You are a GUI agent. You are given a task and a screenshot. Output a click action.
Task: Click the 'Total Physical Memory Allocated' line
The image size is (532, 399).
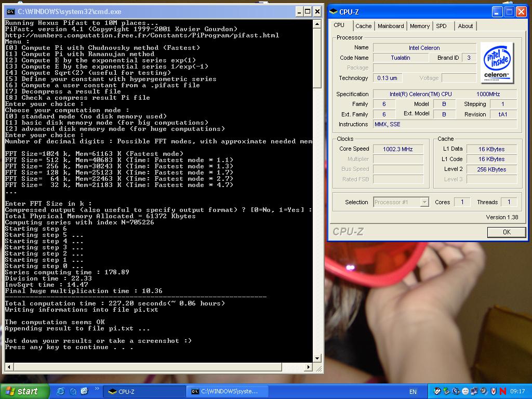point(100,216)
